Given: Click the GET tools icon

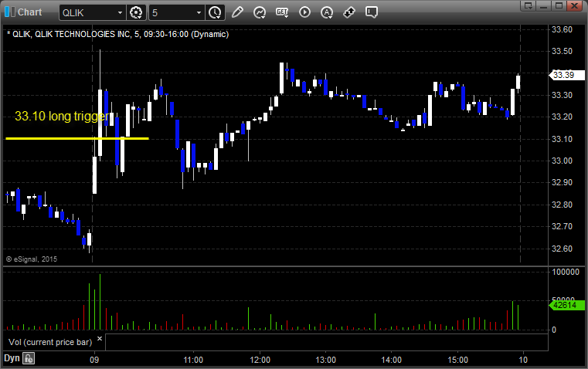Looking at the screenshot, I should coord(282,12).
